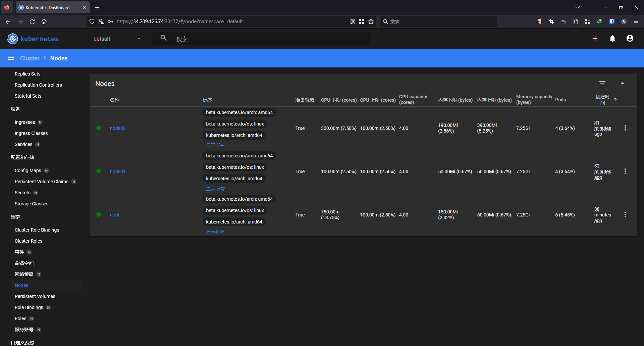
Task: Open node01 details link
Action: 118,171
